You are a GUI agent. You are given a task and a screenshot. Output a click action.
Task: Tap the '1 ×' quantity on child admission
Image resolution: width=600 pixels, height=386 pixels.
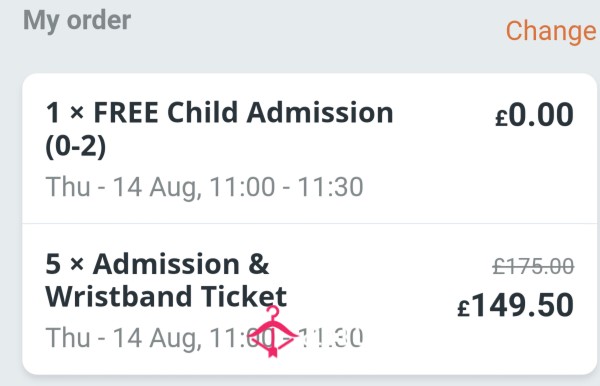point(65,113)
